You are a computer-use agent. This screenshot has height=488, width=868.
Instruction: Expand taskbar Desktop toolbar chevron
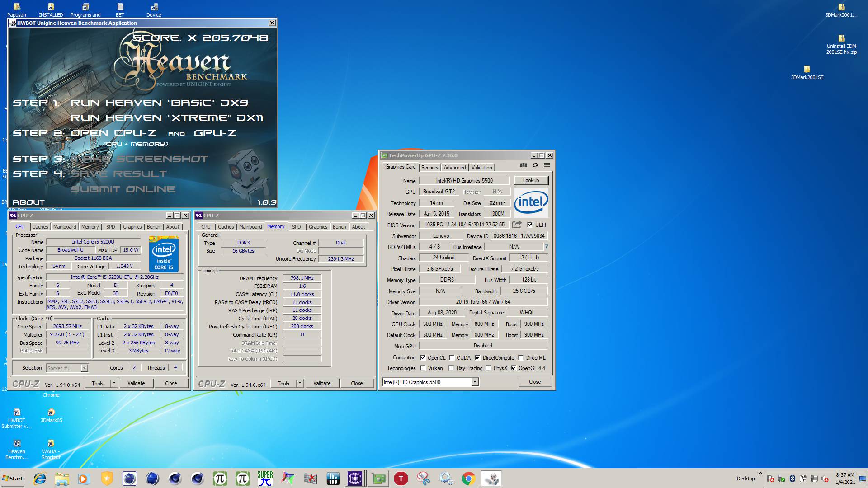pyautogui.click(x=760, y=474)
